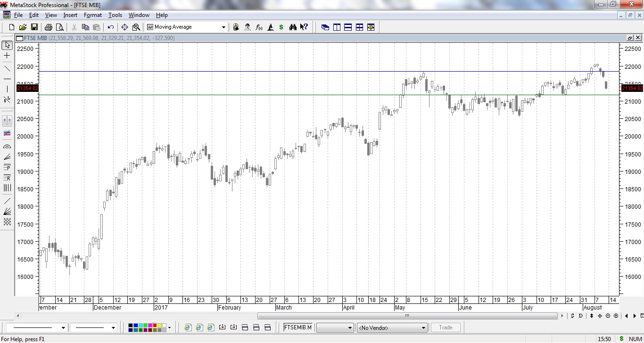The image size is (644, 343).
Task: Click the 15:50 time in status bar
Action: coord(604,339)
